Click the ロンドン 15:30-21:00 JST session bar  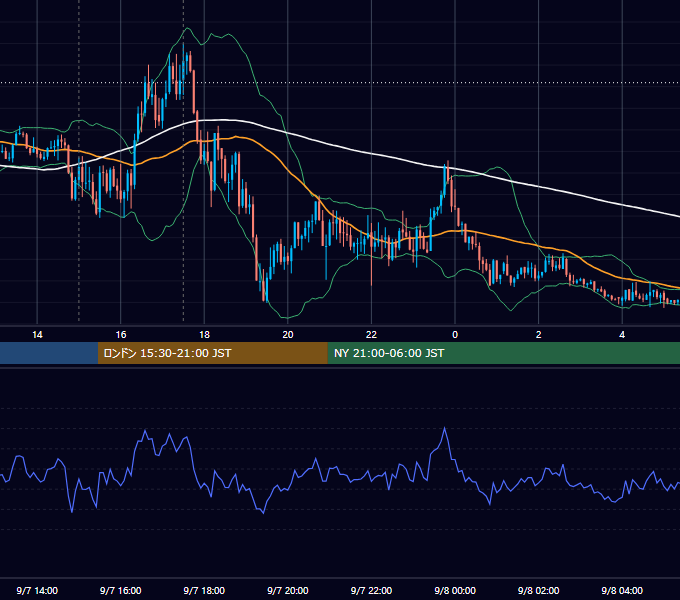(212, 353)
